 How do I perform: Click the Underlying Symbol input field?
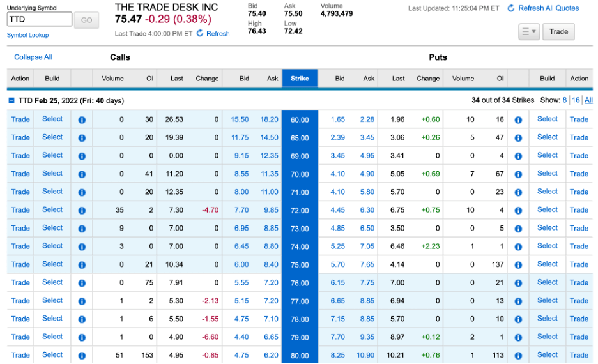coord(39,19)
